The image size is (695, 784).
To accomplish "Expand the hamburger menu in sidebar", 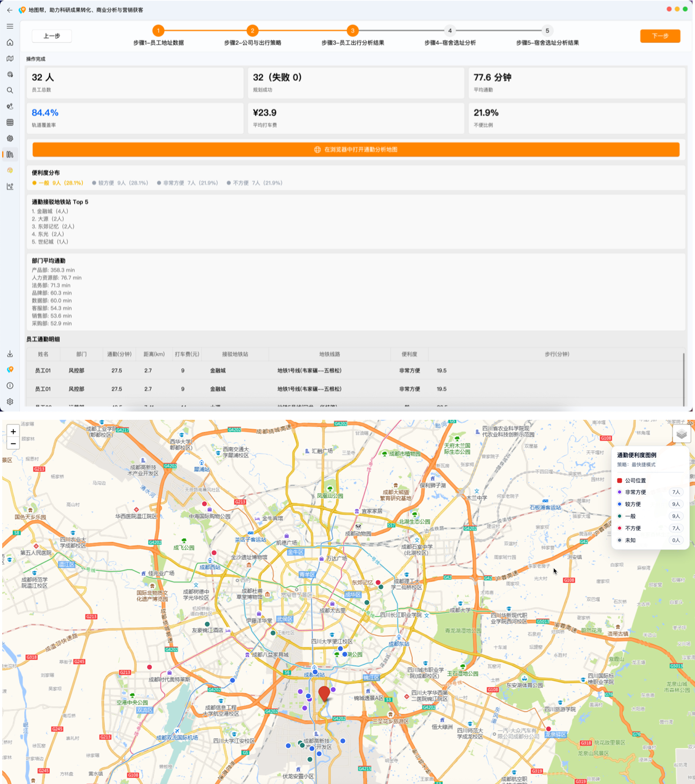I will click(10, 26).
